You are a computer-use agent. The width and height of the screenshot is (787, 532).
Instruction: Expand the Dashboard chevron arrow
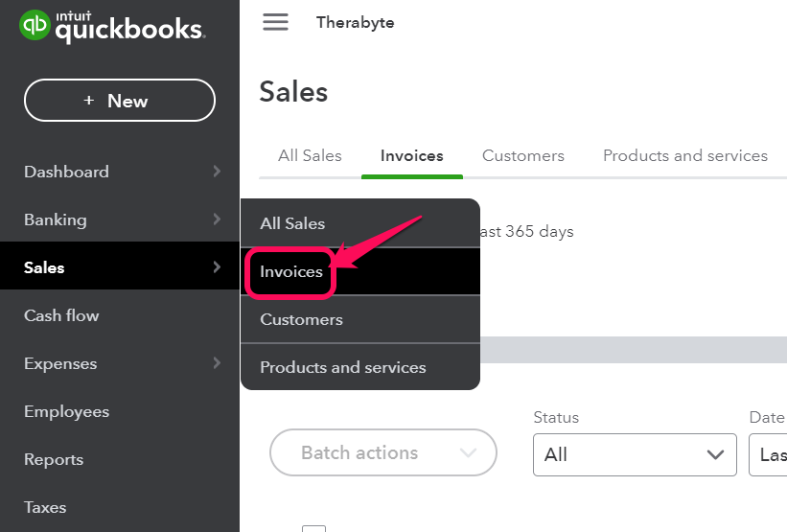(217, 172)
